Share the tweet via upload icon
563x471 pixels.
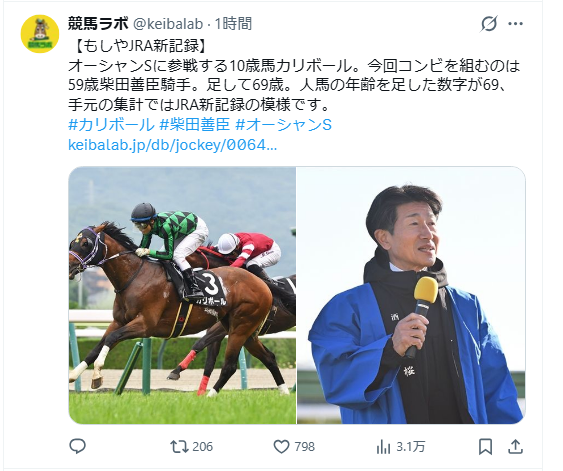point(515,447)
